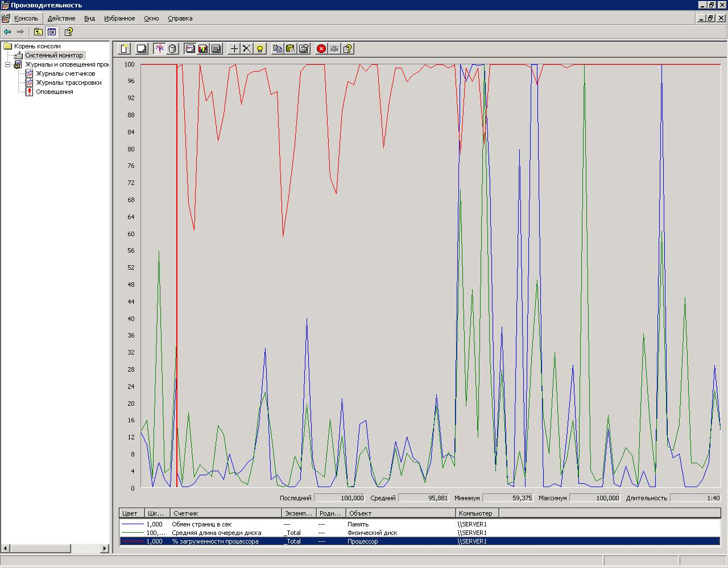Viewport: 728px width, 568px height.
Task: Open the Действие menu
Action: 61,18
